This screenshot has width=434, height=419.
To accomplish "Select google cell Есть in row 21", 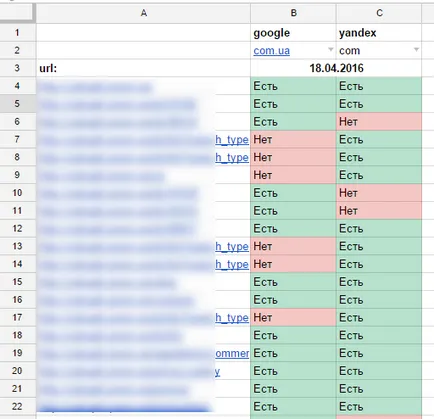I will (x=293, y=389).
